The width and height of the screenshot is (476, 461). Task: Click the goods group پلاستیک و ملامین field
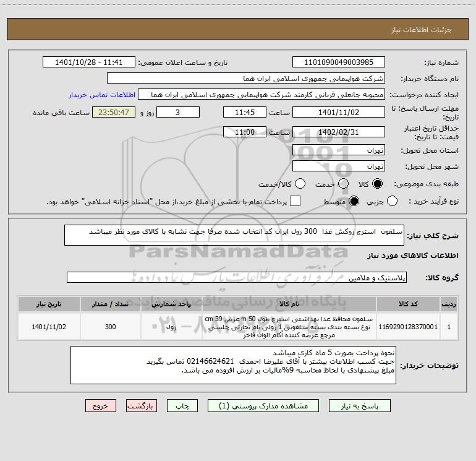click(237, 277)
